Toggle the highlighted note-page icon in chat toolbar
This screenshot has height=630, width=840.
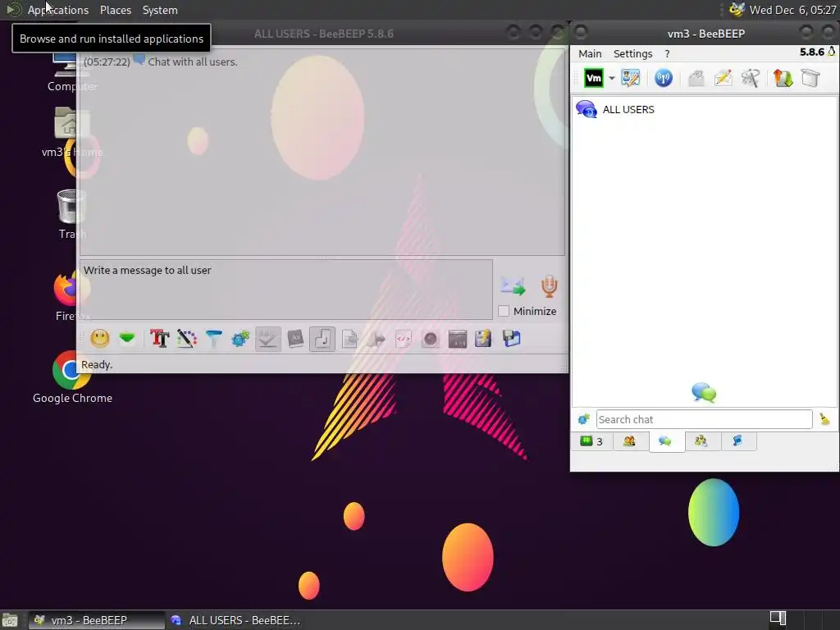(x=322, y=339)
